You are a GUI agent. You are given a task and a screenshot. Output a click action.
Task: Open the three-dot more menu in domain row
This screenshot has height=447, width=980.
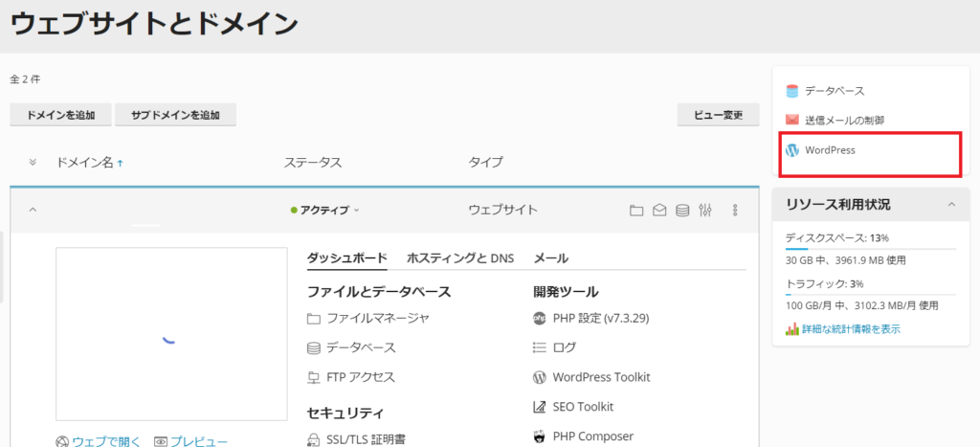pyautogui.click(x=735, y=211)
